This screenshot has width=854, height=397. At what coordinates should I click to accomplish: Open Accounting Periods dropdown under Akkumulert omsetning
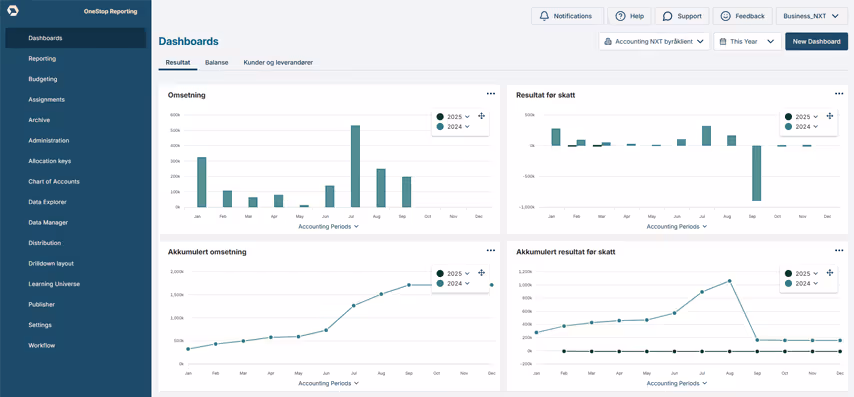pos(328,383)
